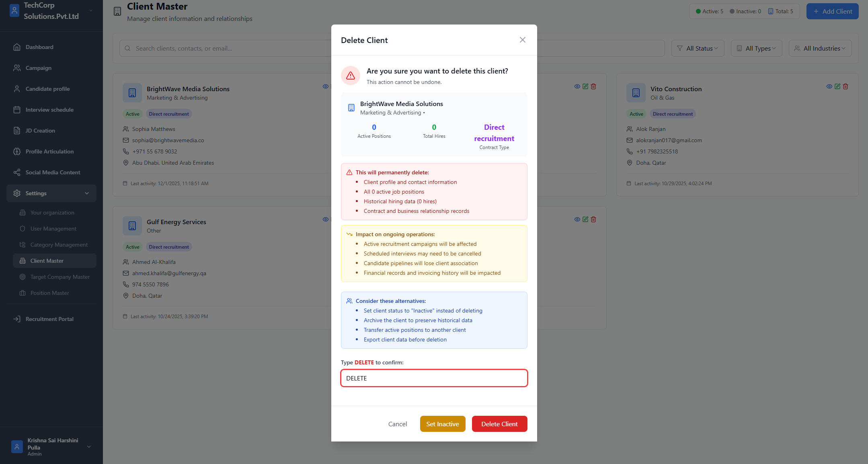This screenshot has width=868, height=464.
Task: Open Social Media Content from sidebar
Action: tap(53, 172)
